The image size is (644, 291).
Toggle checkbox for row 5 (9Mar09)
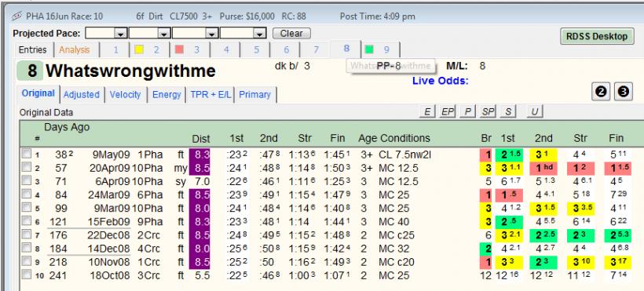[26, 207]
